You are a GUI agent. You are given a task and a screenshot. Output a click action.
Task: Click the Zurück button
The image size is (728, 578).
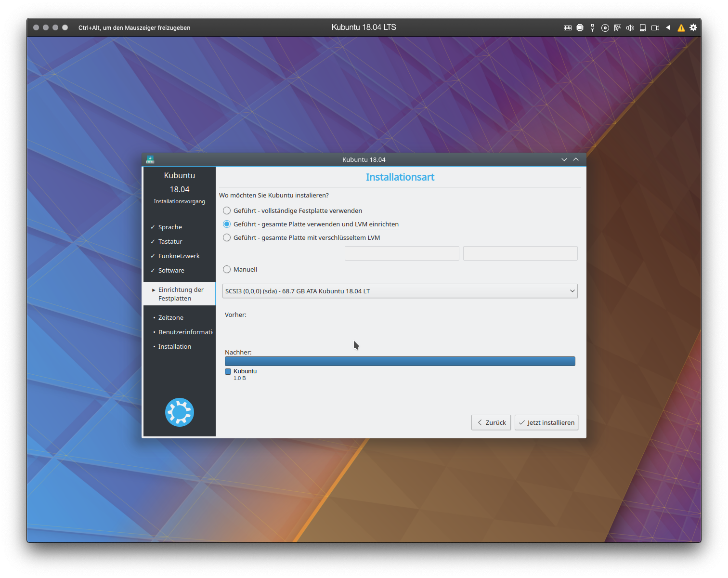click(491, 422)
